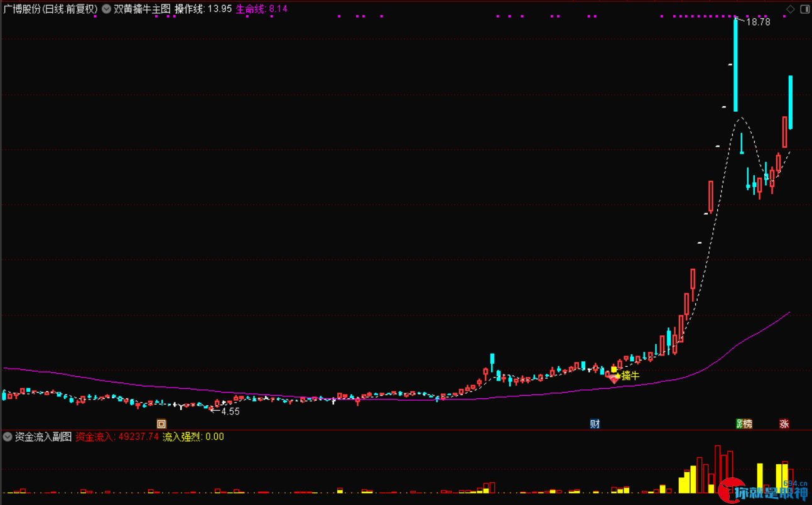The width and height of the screenshot is (812, 505).
Task: Open the blue 财 financial marker
Action: [595, 424]
